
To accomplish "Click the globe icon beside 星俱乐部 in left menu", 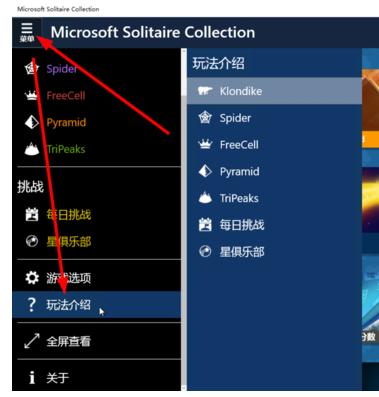I will (x=32, y=241).
